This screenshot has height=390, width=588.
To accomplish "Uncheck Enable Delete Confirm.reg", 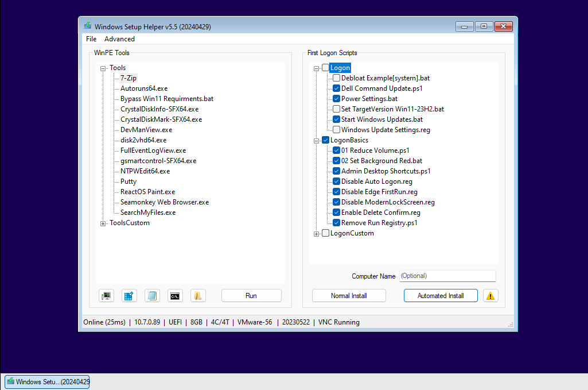I will point(336,212).
